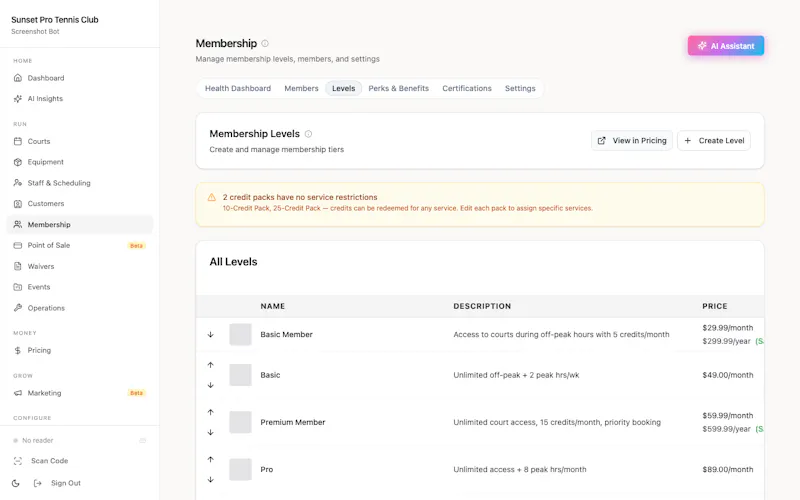Click the Equipment box icon

coord(18,162)
